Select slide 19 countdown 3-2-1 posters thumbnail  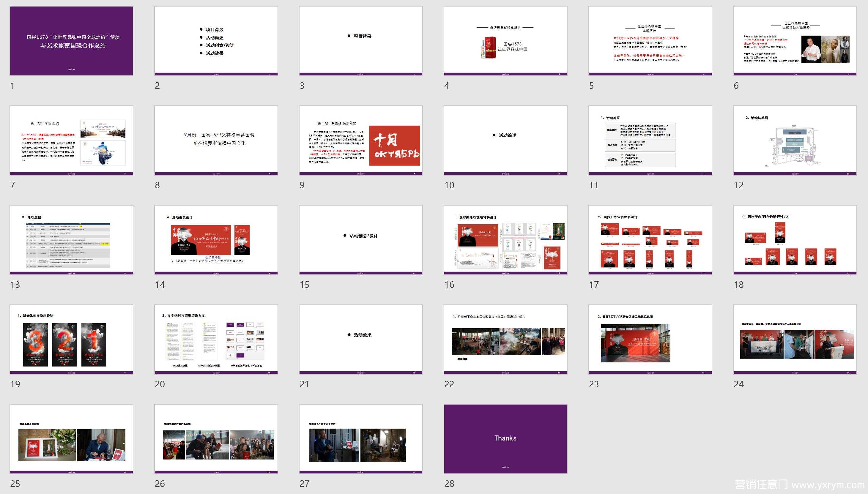pyautogui.click(x=71, y=339)
